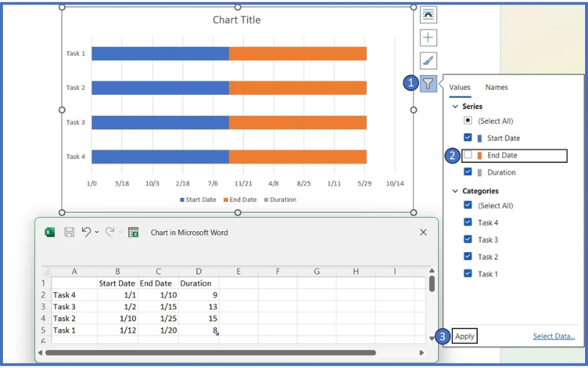Click the select-all corner of the sheet
The height and width of the screenshot is (368, 588).
[46, 271]
